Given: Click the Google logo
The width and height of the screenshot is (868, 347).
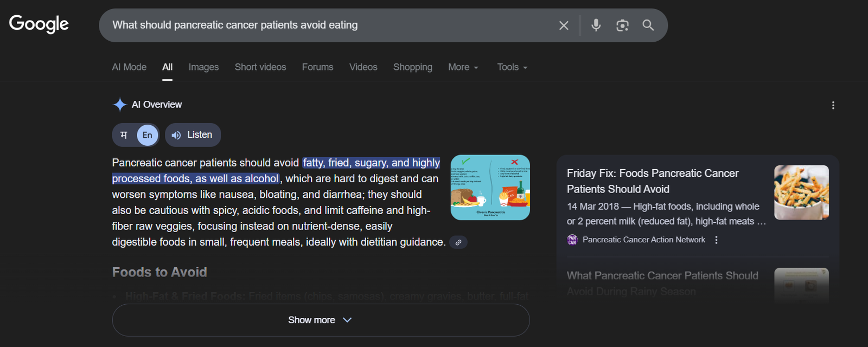Looking at the screenshot, I should [38, 24].
